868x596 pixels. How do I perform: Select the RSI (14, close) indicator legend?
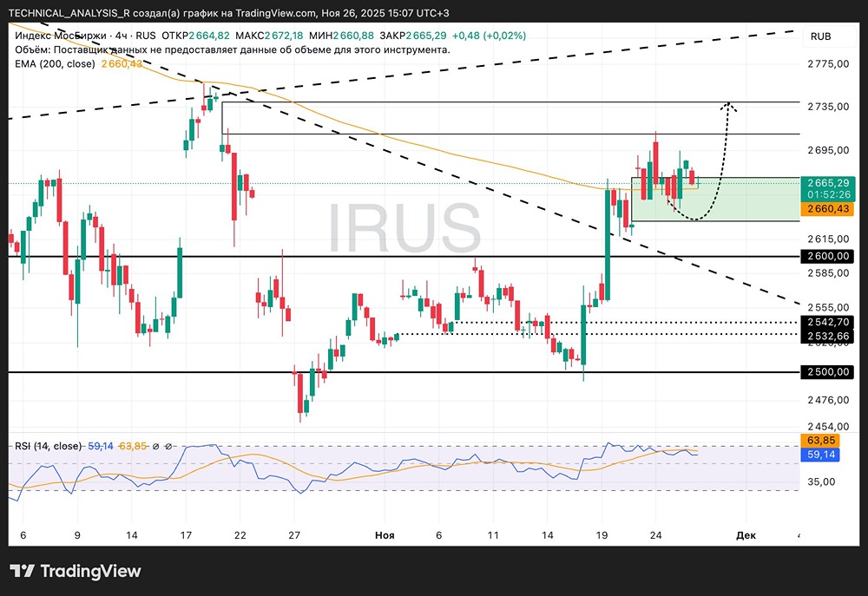(48, 446)
